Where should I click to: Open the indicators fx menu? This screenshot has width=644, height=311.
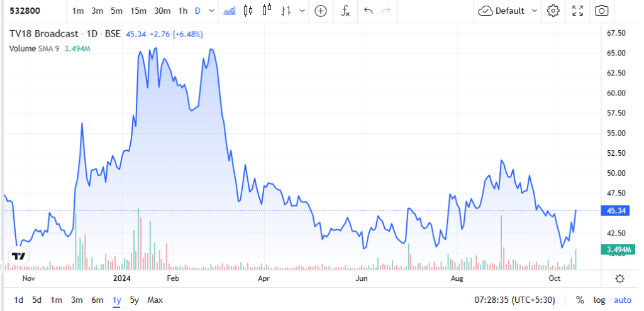pyautogui.click(x=345, y=11)
